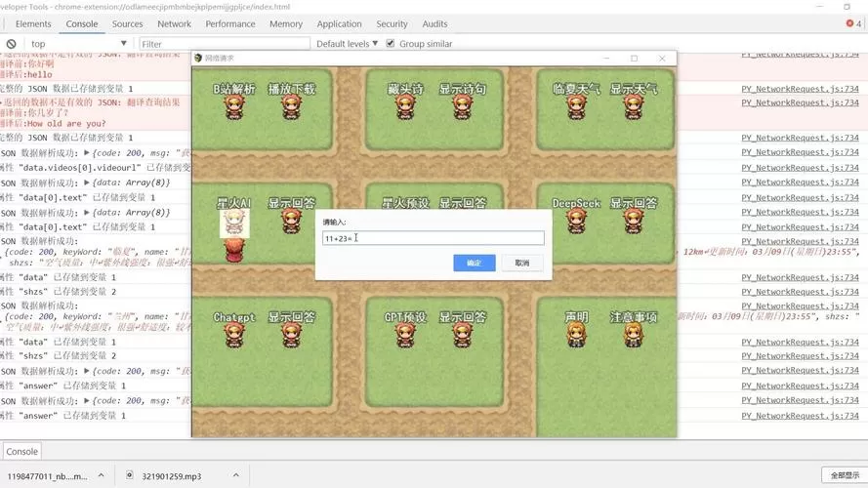
Task: Click the Console drawer tab at bottom
Action: (21, 452)
